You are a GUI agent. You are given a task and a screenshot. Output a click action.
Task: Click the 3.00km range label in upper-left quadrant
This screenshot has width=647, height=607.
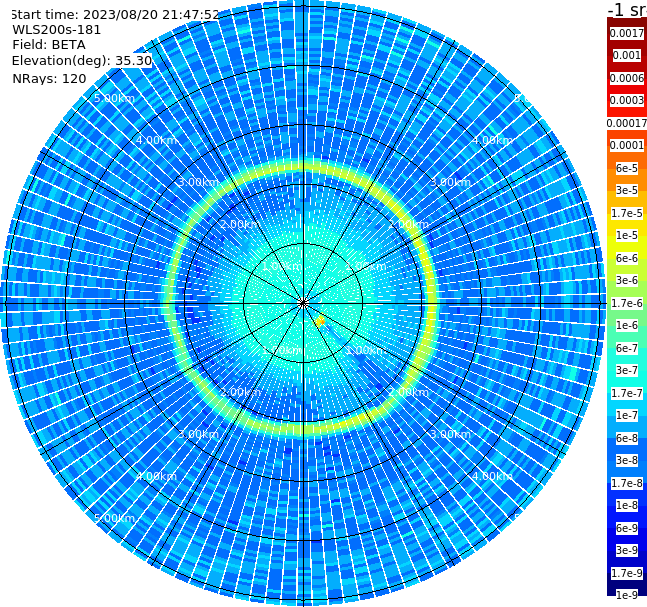pos(198,182)
